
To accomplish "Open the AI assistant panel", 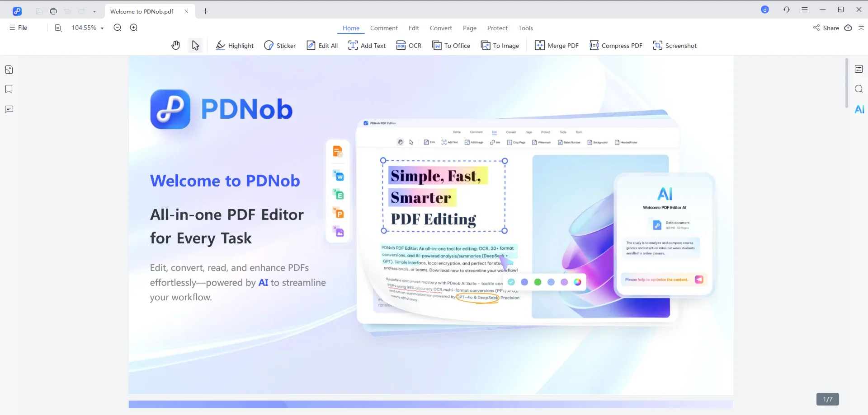I will [x=859, y=109].
